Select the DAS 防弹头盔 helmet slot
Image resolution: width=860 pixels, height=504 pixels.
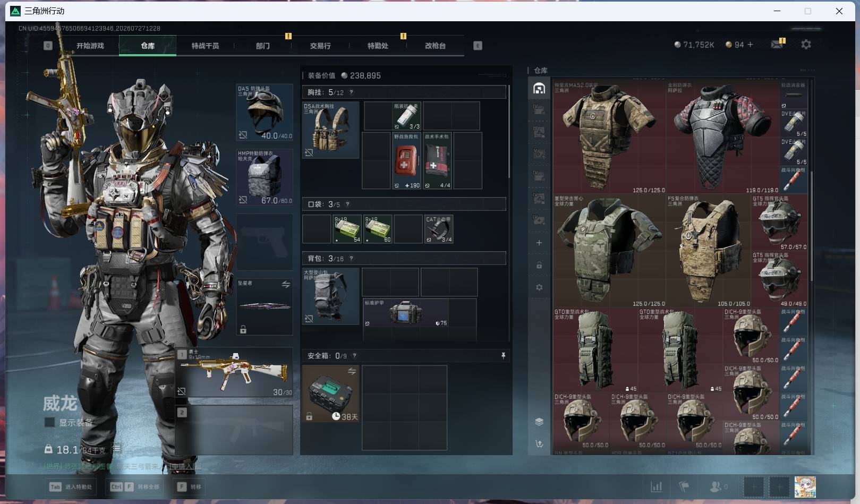(265, 112)
